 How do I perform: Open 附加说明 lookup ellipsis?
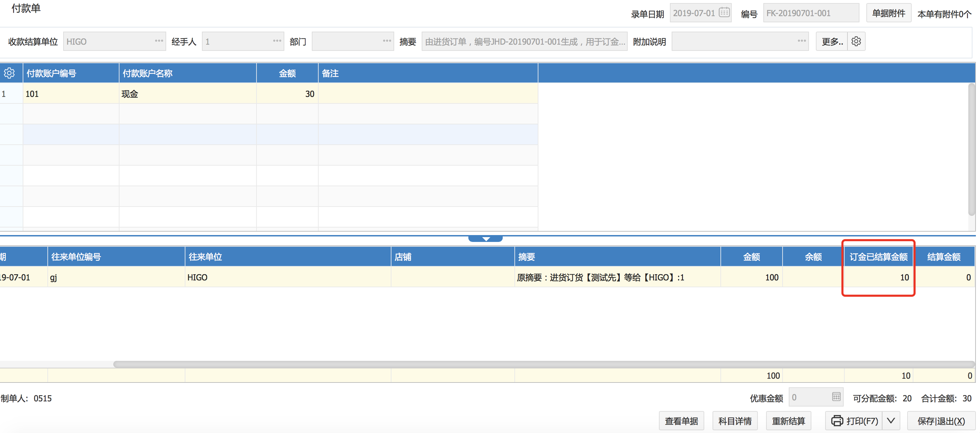tap(801, 41)
